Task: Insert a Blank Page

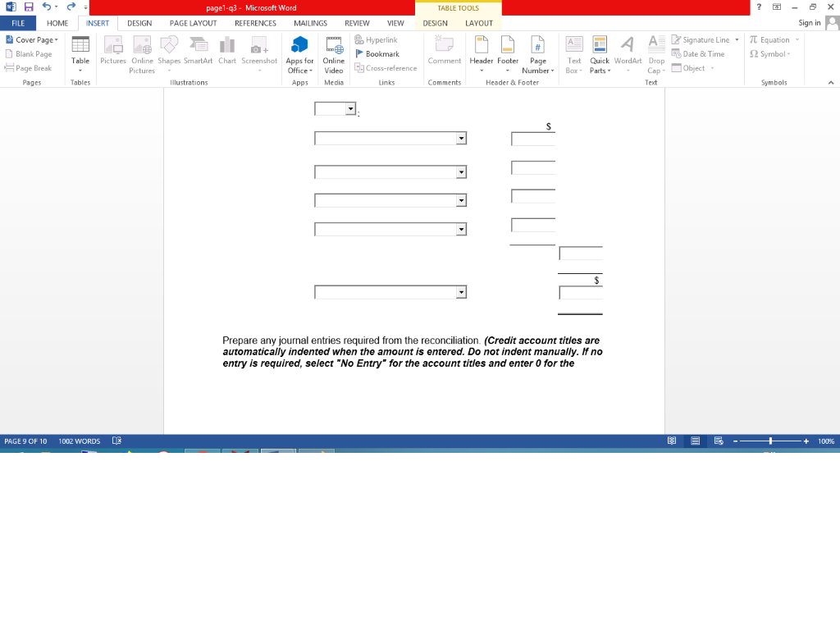Action: (29, 54)
